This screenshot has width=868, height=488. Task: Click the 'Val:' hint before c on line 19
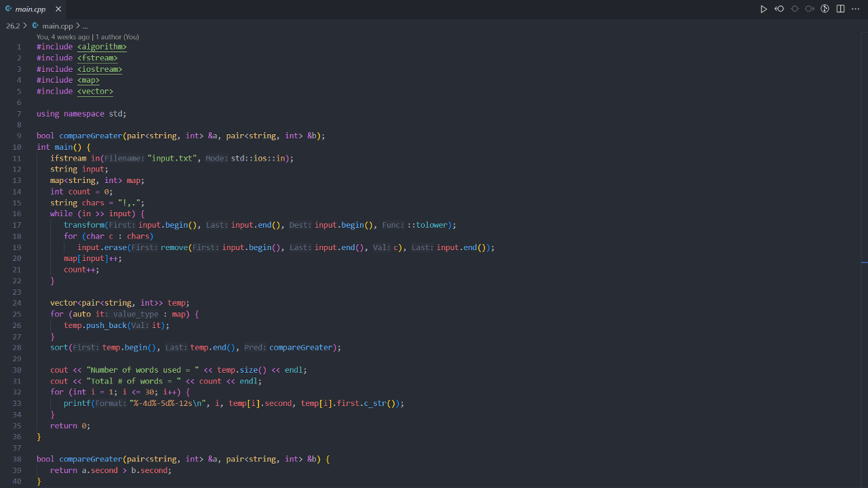[382, 247]
